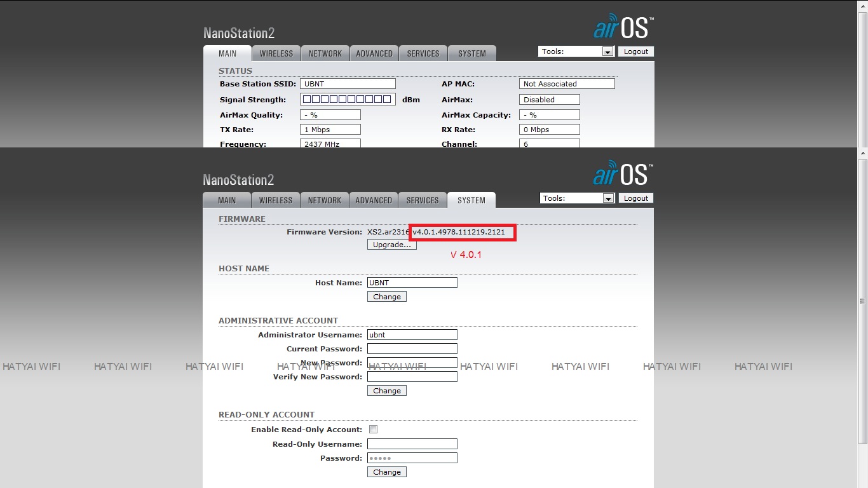Click Change button below the Host Name field
The width and height of the screenshot is (868, 488).
(x=387, y=297)
